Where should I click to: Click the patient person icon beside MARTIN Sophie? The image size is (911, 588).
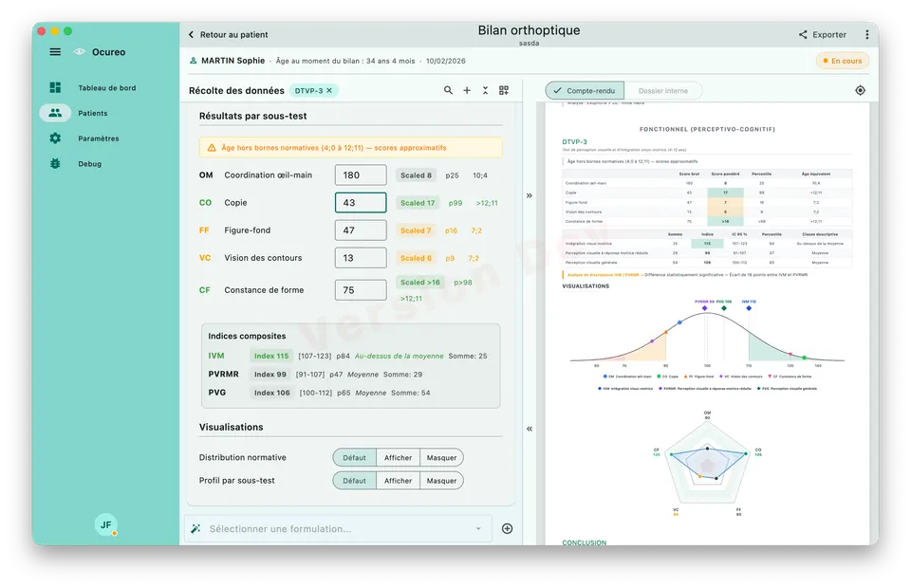193,61
